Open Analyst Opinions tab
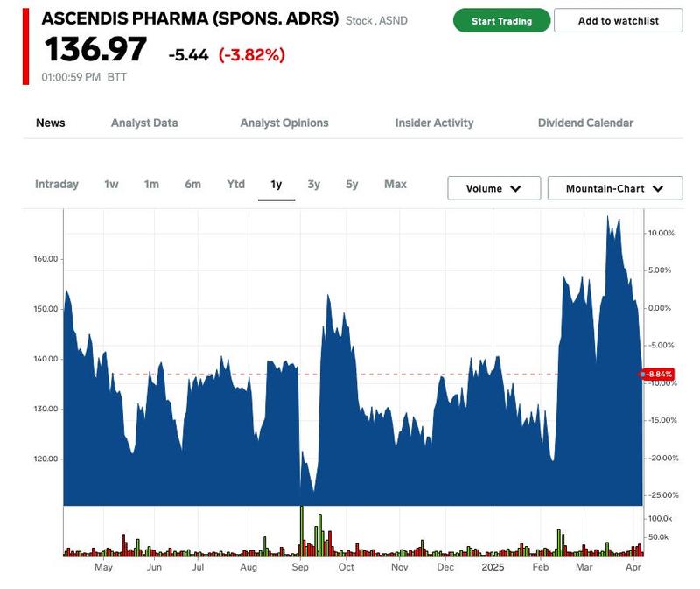 click(284, 123)
